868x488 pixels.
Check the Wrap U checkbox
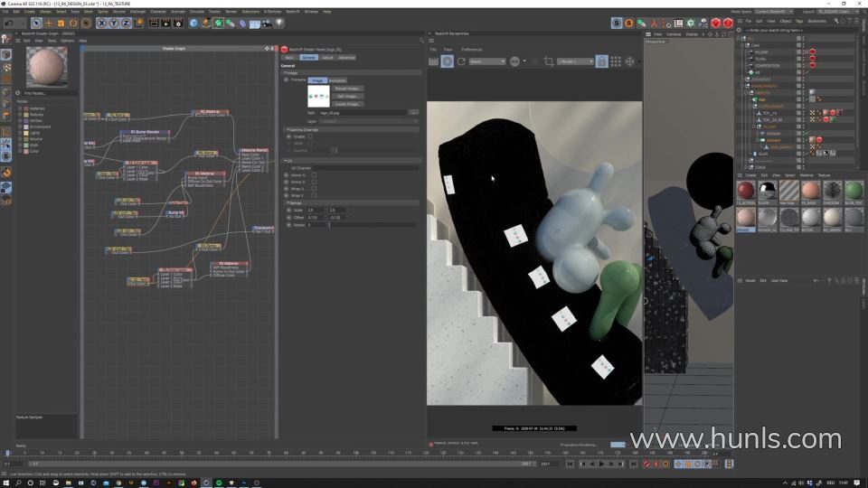pos(314,189)
